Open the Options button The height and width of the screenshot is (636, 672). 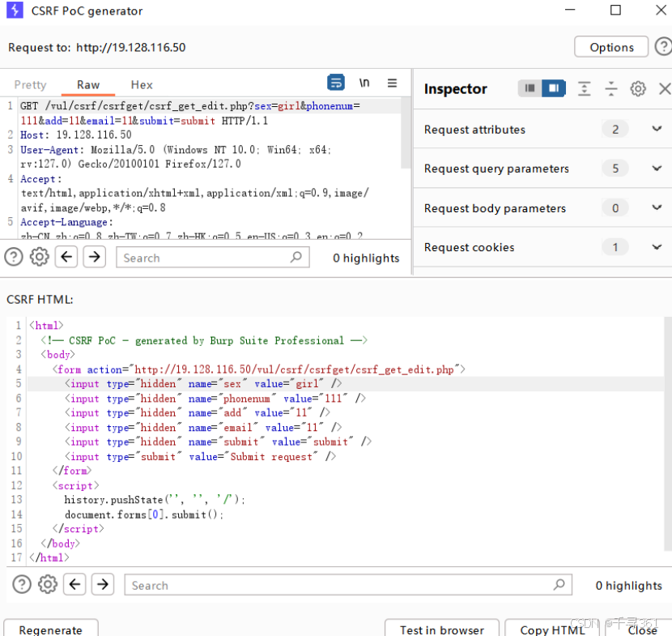tap(611, 47)
